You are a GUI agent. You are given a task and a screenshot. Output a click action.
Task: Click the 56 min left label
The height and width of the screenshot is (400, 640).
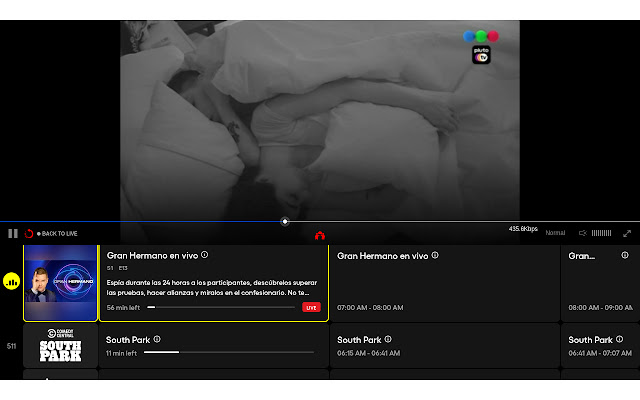(123, 307)
